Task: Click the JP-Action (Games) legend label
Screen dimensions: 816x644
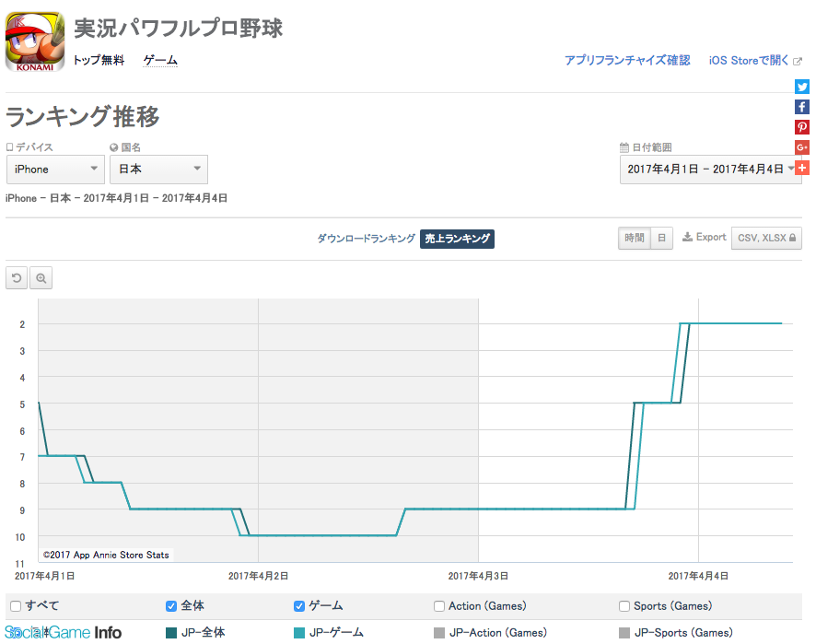Action: pos(498,633)
